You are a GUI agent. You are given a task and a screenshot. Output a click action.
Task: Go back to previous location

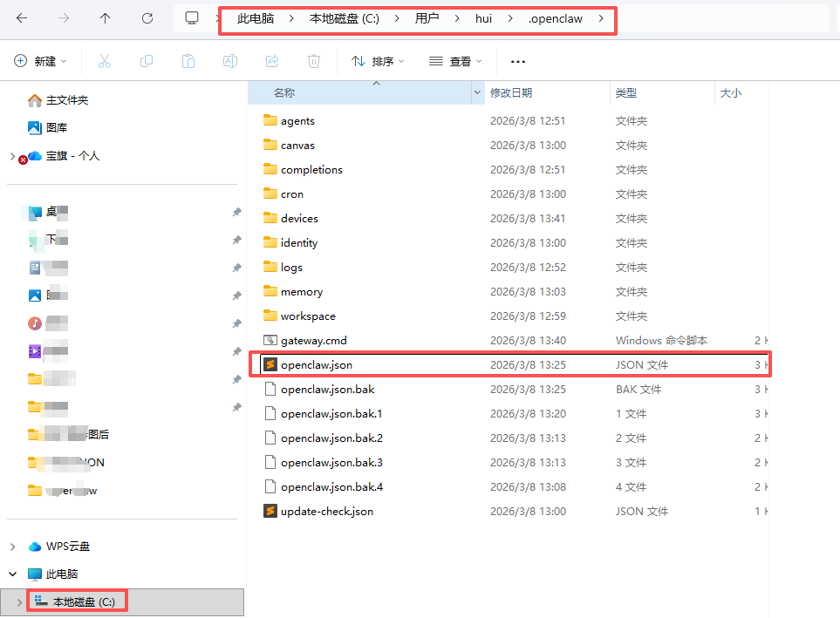pos(22,18)
